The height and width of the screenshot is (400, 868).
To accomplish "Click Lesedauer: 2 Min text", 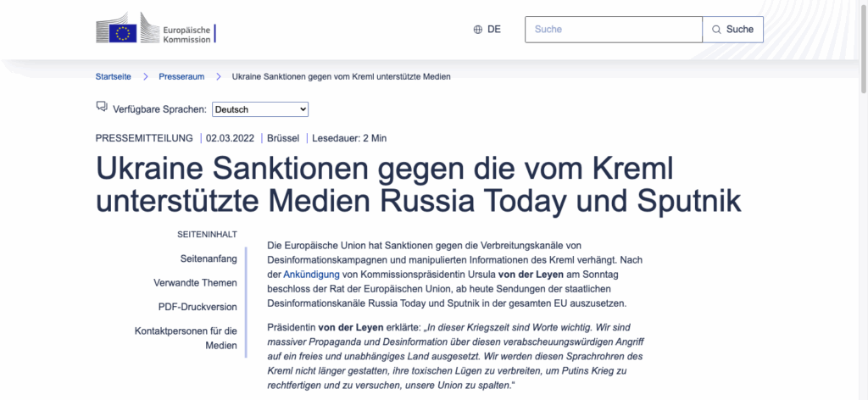I will coord(349,138).
